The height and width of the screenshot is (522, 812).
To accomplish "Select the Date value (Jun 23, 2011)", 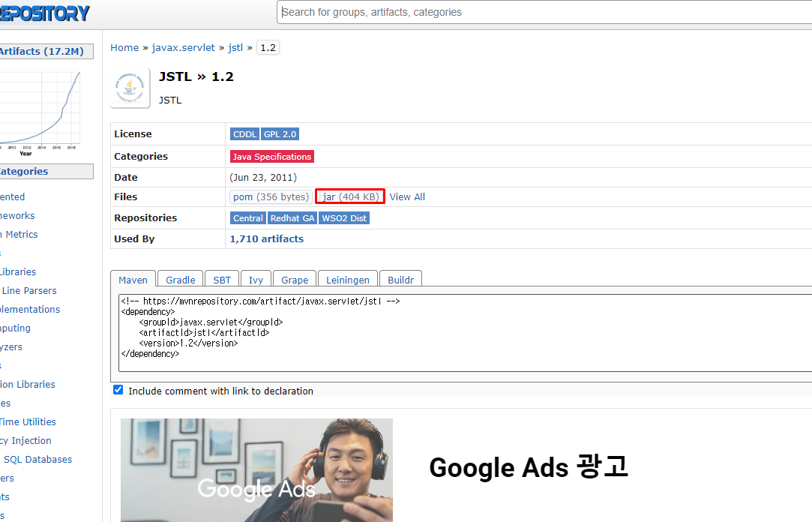I will pos(263,177).
